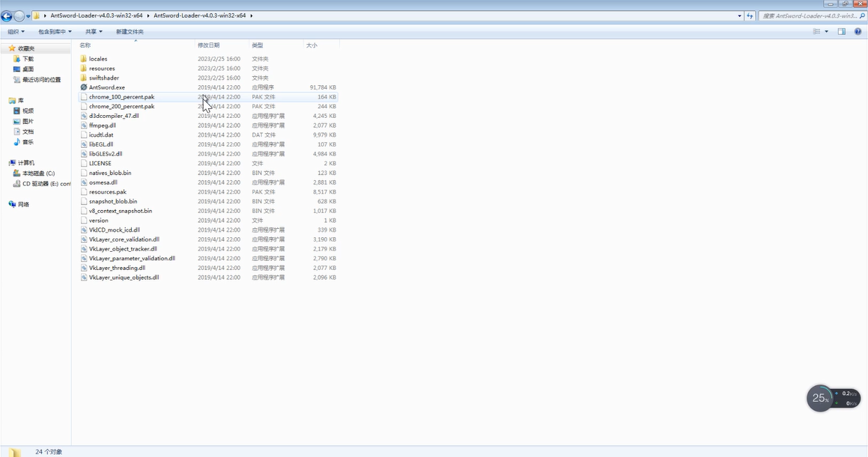868x457 pixels.
Task: Expand the 包含到库中 dropdown
Action: (54, 31)
